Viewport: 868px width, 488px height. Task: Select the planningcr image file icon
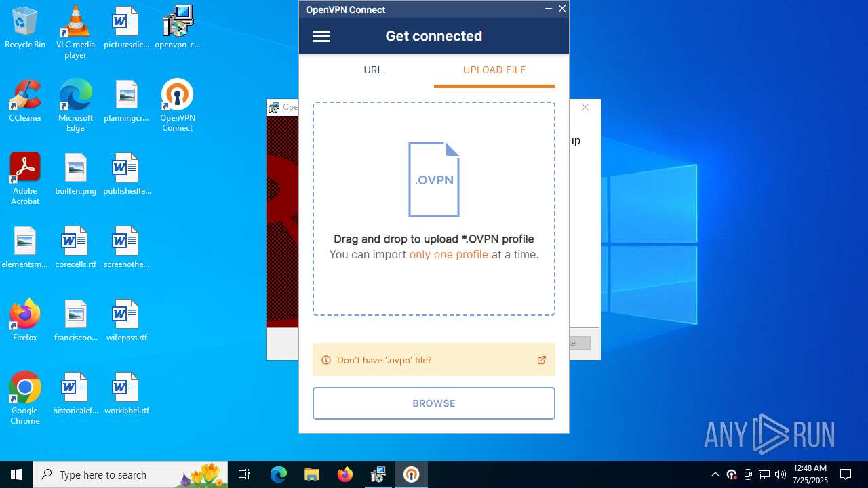tap(126, 101)
